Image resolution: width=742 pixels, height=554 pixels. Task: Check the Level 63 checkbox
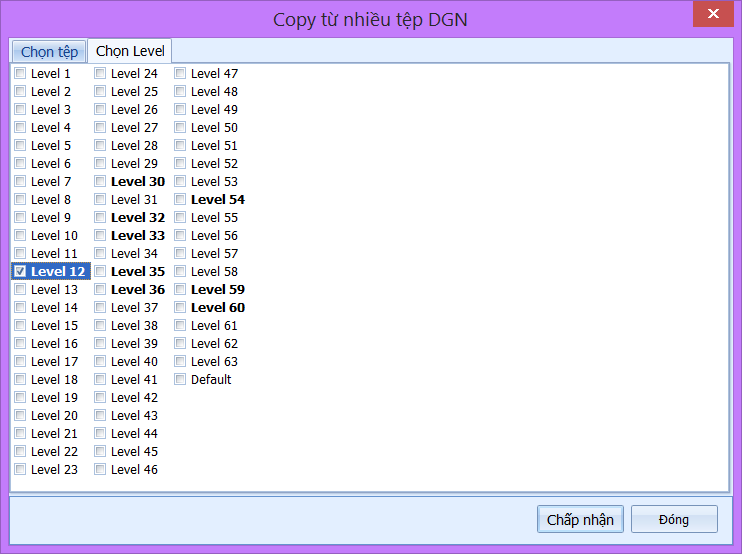point(180,361)
